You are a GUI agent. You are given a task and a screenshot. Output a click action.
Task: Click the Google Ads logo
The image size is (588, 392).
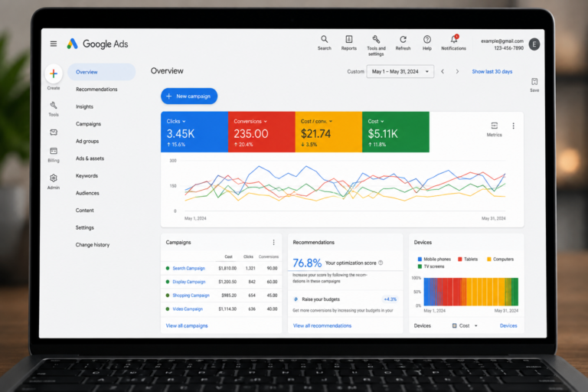(x=97, y=44)
